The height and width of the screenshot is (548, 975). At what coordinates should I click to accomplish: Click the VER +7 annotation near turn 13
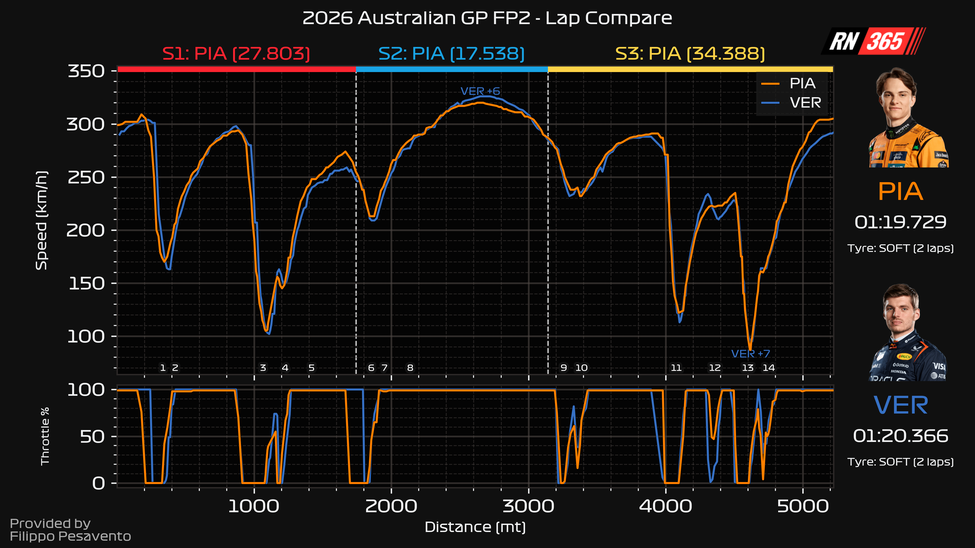click(x=750, y=354)
